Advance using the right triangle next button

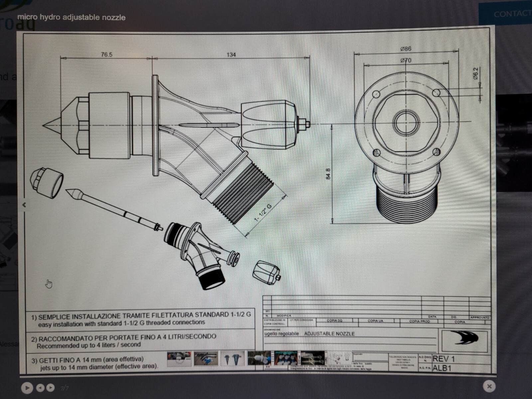click(x=51, y=388)
